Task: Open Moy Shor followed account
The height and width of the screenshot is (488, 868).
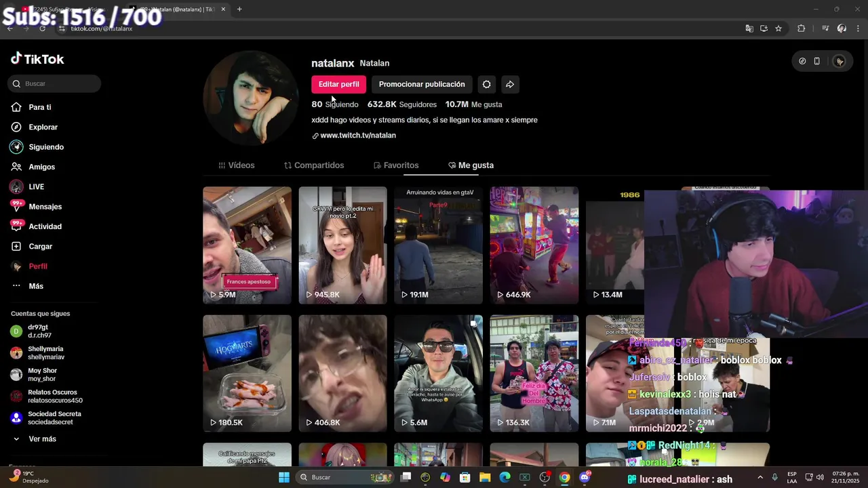Action: click(34, 375)
